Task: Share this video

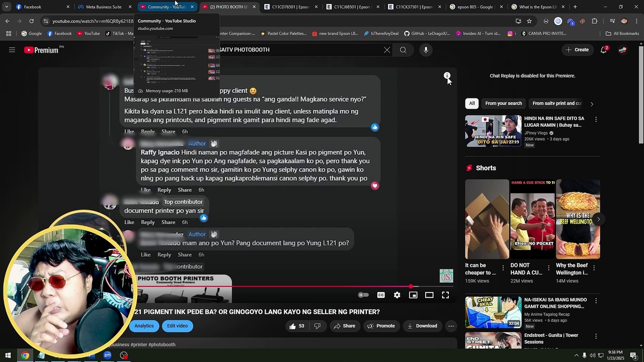Action: (x=344, y=326)
